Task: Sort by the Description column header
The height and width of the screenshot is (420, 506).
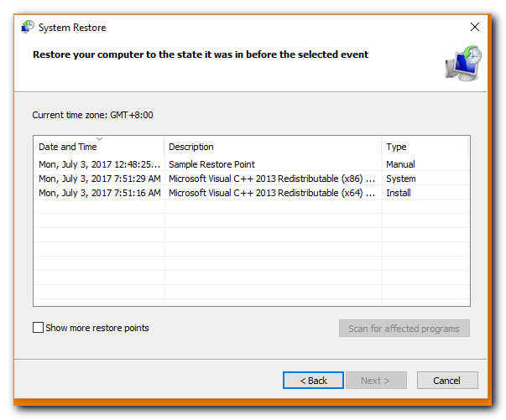Action: click(273, 147)
